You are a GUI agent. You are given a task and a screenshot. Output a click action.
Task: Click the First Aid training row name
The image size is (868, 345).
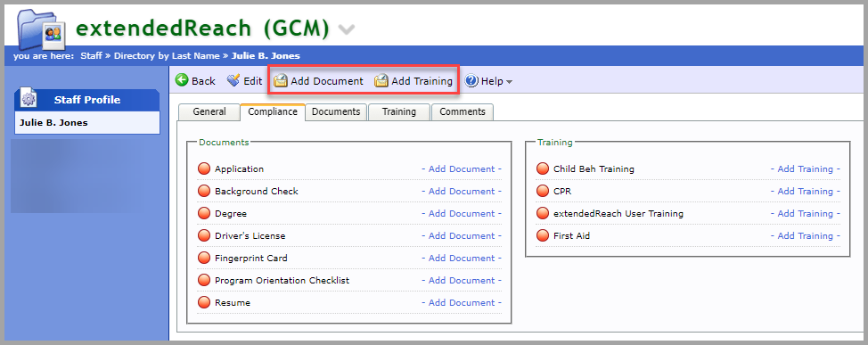pyautogui.click(x=572, y=235)
